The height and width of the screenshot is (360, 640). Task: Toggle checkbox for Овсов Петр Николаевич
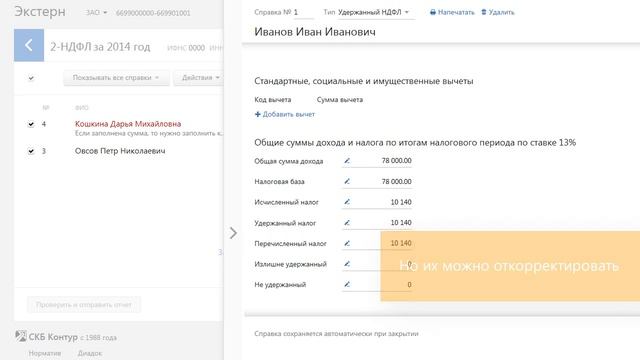tap(31, 151)
